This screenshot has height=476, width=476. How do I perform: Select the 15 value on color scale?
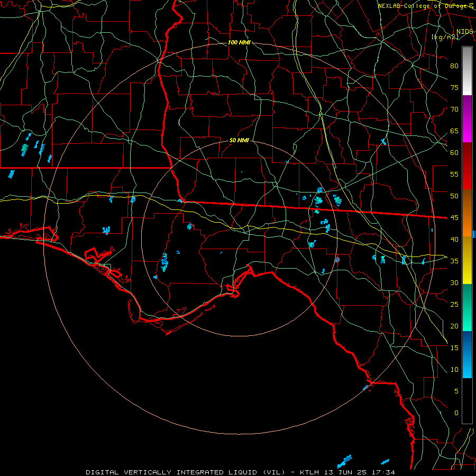point(454,348)
